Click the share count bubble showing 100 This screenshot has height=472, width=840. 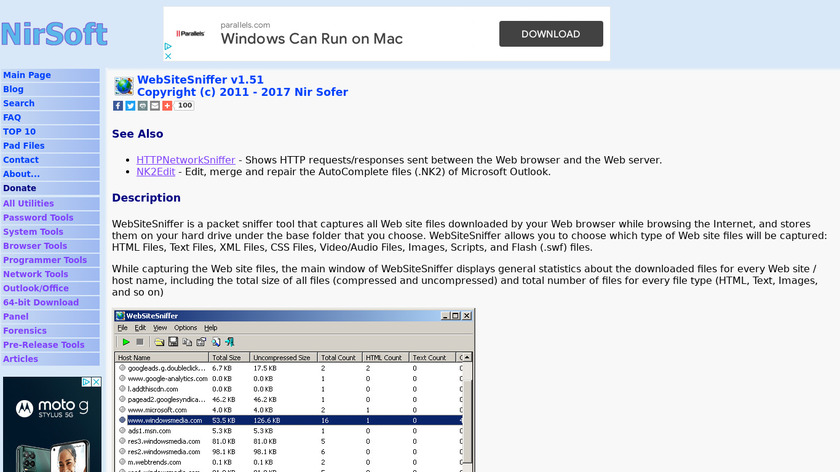(x=185, y=106)
